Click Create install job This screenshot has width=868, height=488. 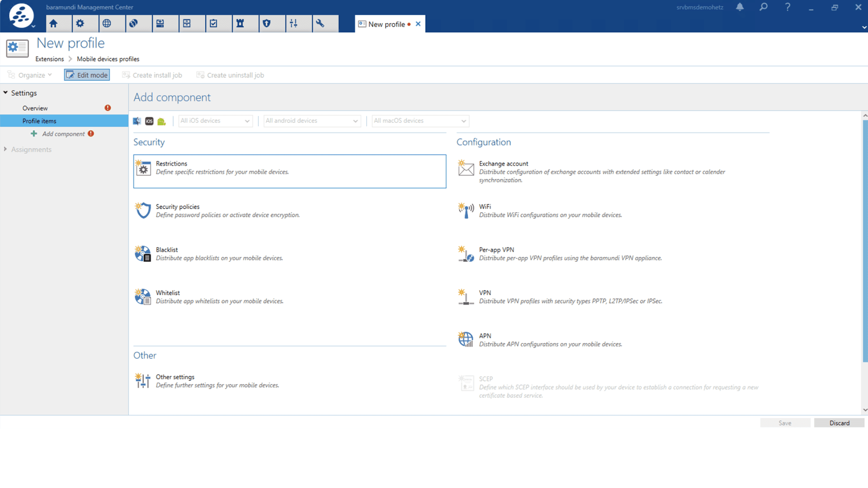[152, 75]
